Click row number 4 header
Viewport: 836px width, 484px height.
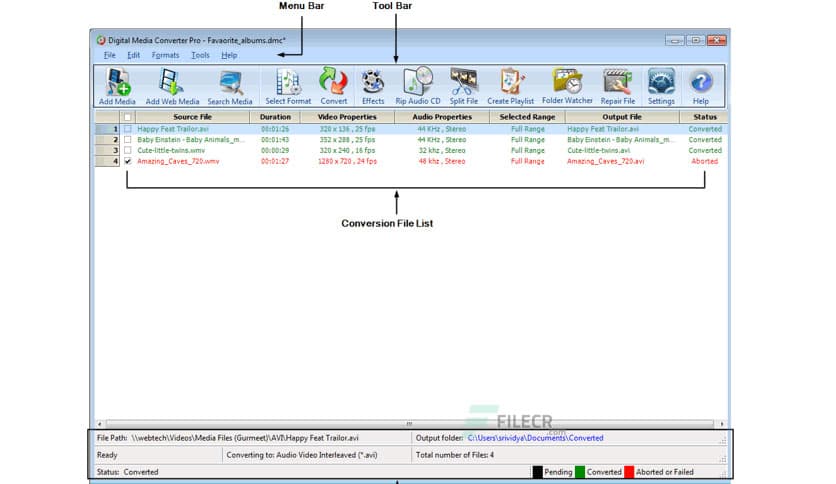(x=107, y=161)
